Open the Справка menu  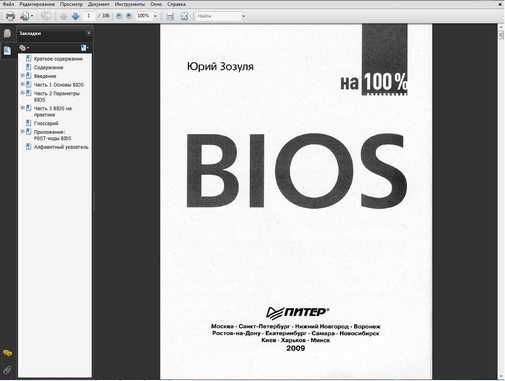pos(176,4)
